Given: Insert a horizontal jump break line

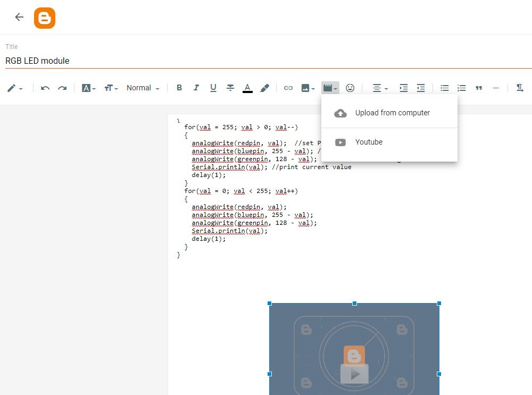Looking at the screenshot, I should tap(496, 88).
